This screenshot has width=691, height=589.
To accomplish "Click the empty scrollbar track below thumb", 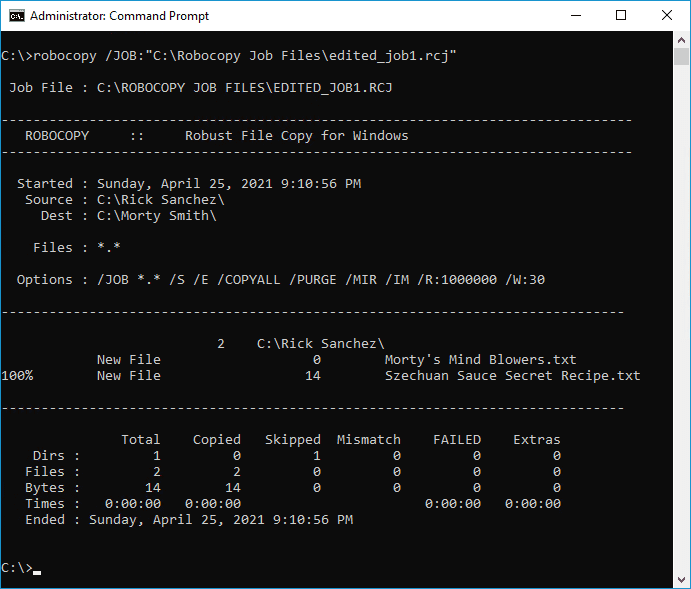I will click(681, 317).
